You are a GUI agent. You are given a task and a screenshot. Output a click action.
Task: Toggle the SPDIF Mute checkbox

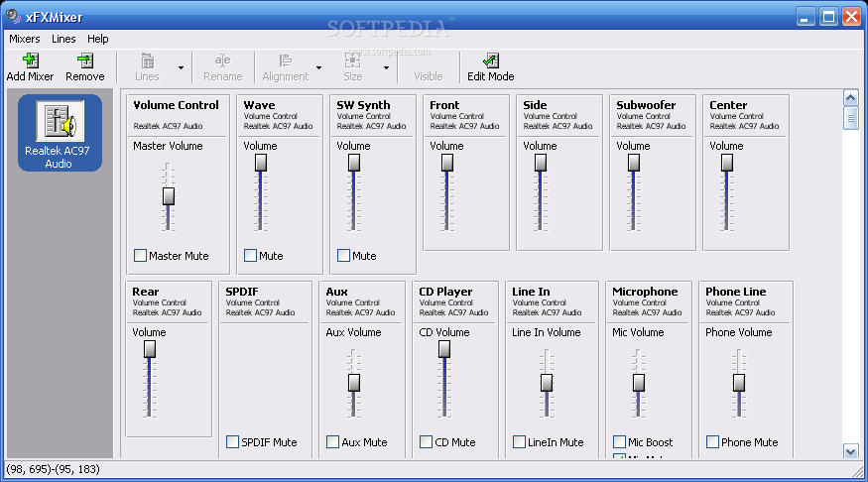pos(232,442)
